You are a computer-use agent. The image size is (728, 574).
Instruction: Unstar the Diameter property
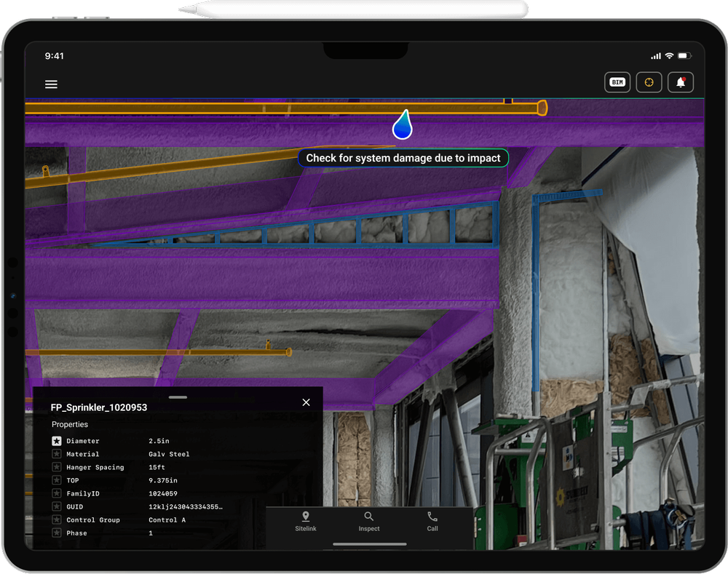tap(56, 441)
